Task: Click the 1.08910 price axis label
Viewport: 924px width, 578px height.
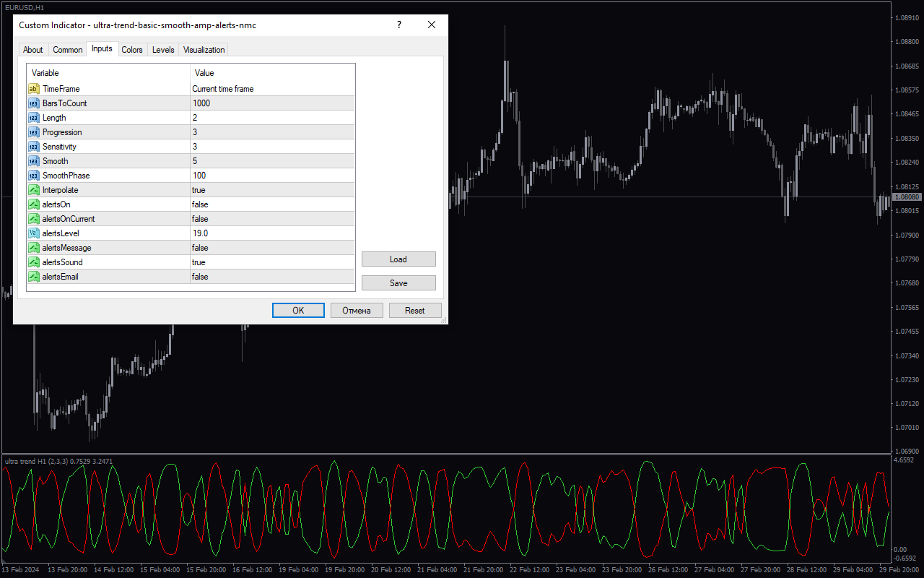Action: coord(907,18)
